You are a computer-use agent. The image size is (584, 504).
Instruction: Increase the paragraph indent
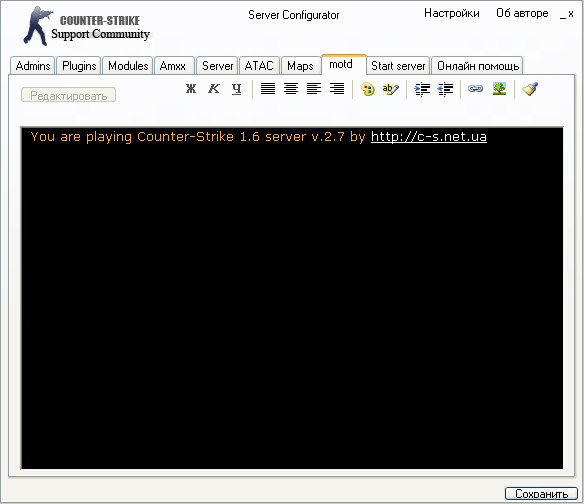pos(422,89)
